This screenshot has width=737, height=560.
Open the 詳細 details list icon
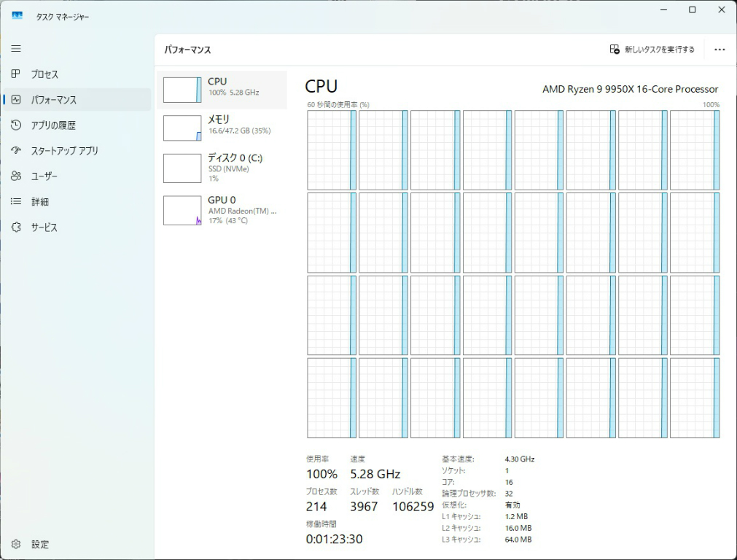[16, 202]
